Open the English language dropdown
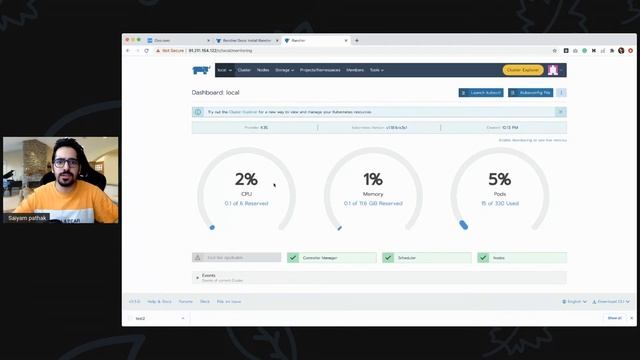Image resolution: width=640 pixels, height=360 pixels. [574, 302]
